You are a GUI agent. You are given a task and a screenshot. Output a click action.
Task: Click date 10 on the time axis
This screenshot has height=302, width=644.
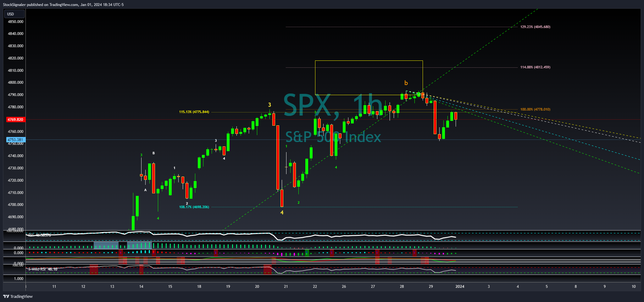pos(634,287)
